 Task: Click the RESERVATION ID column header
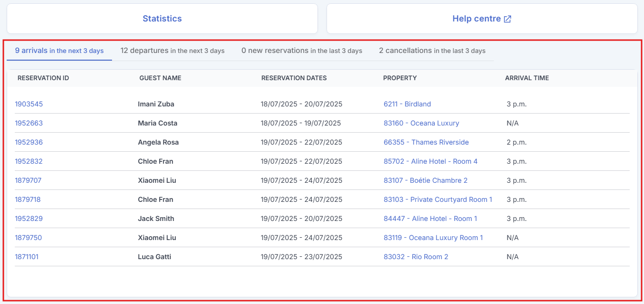pos(43,78)
